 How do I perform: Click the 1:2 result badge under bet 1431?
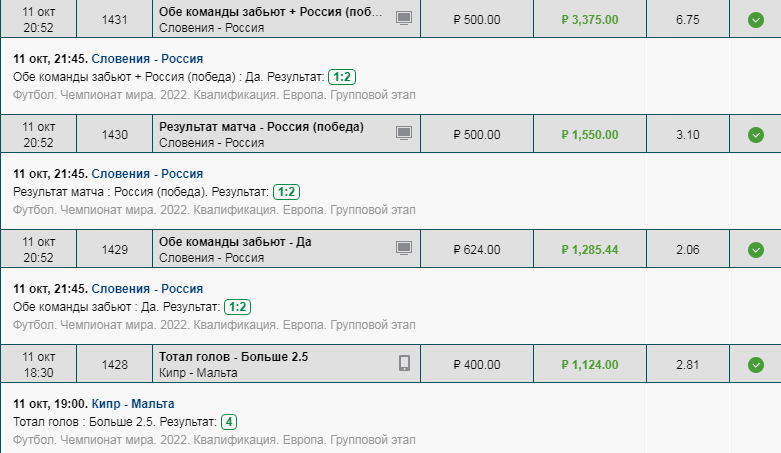coord(342,77)
